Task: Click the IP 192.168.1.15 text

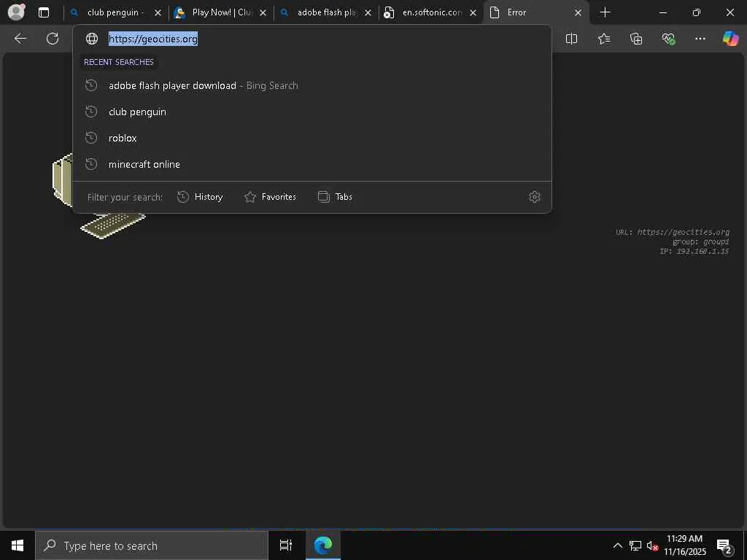Action: click(x=694, y=251)
